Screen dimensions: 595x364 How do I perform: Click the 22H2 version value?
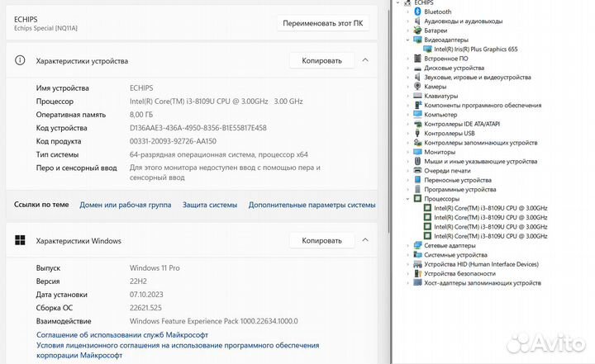pyautogui.click(x=138, y=281)
